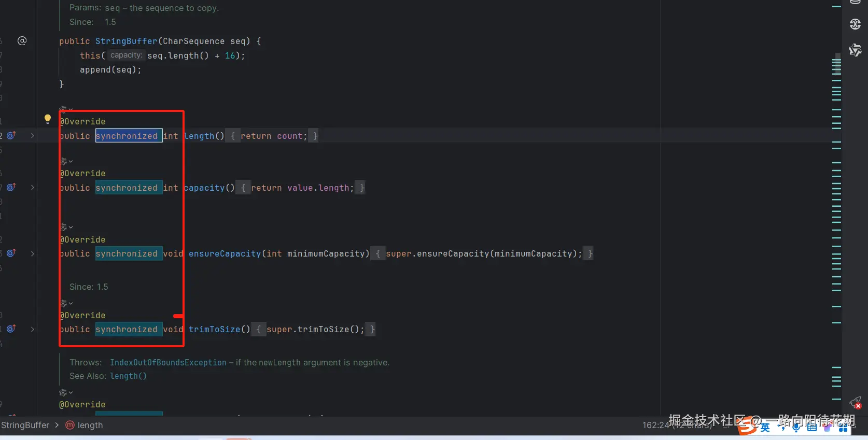
Task: Expand the folded brace before 'return value.length;'
Action: pos(243,188)
